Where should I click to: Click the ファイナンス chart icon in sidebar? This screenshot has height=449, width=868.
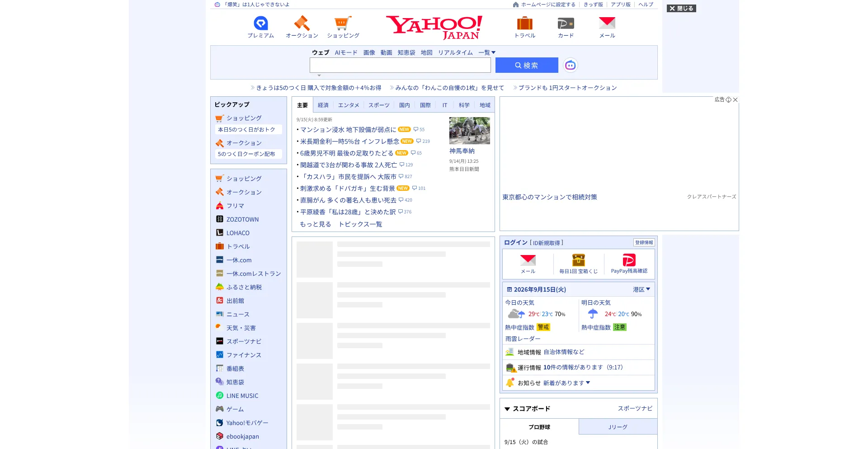pyautogui.click(x=220, y=355)
